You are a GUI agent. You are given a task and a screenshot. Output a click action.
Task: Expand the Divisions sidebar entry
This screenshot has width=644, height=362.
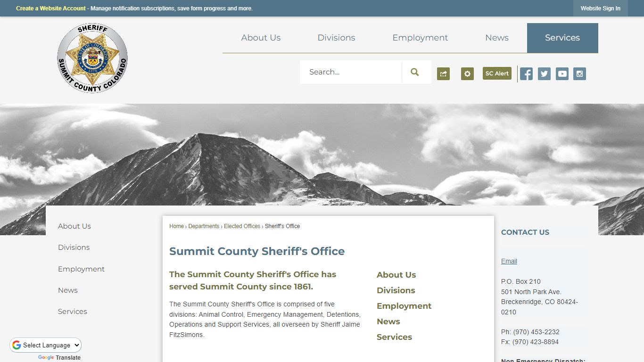pos(74,247)
